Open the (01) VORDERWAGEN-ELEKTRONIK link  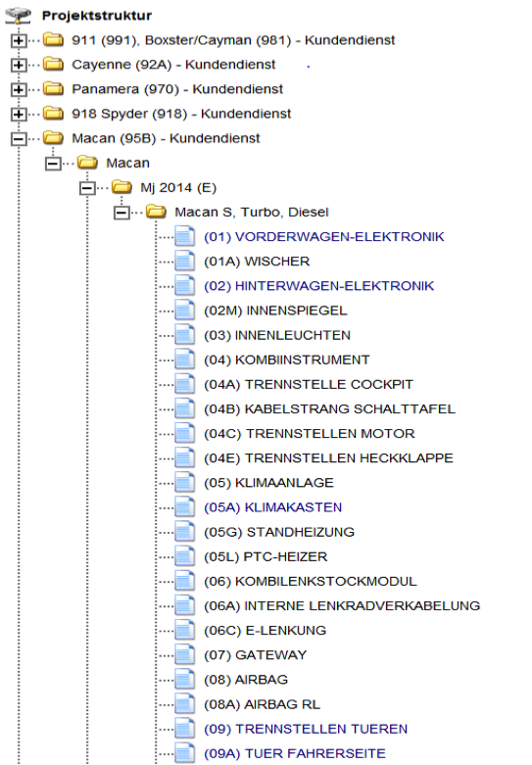(x=324, y=237)
